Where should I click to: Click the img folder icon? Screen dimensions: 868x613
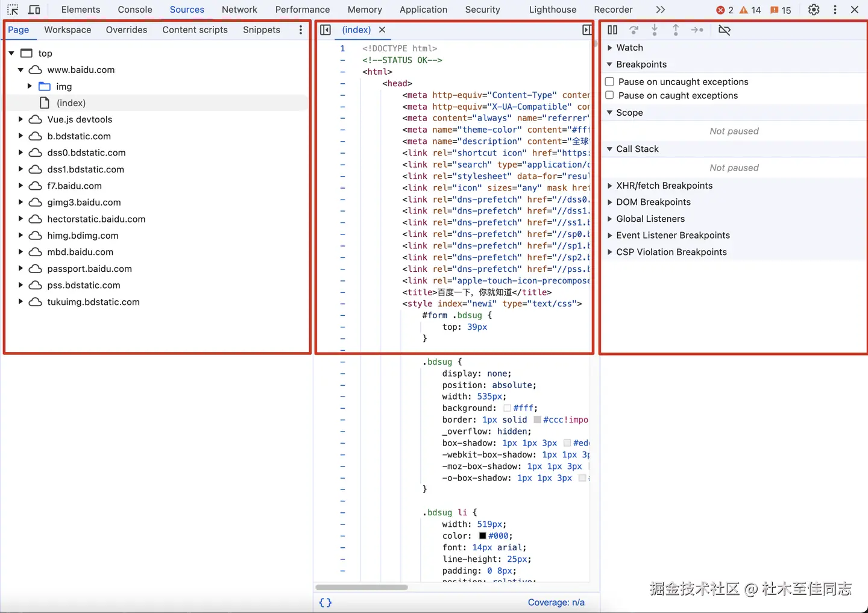[x=45, y=86]
